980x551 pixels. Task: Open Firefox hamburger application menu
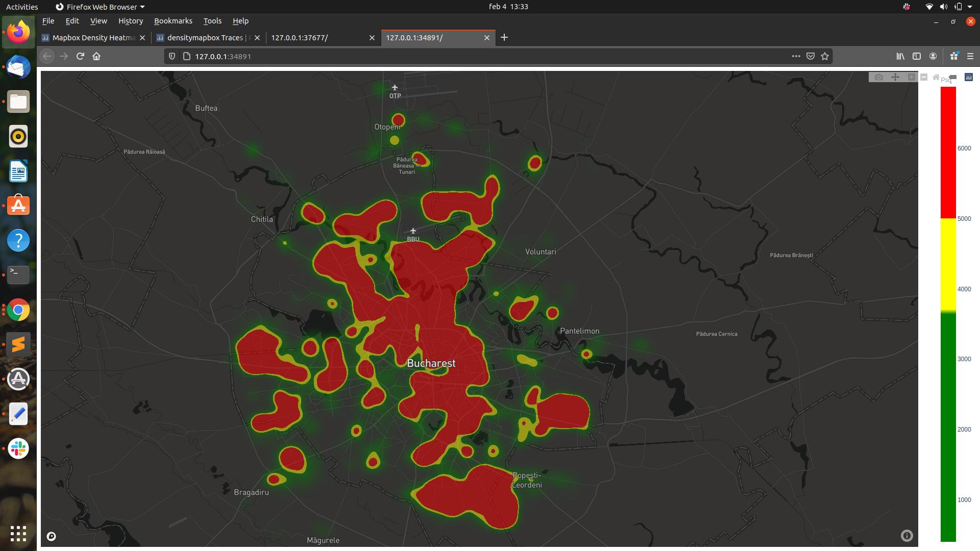point(970,56)
